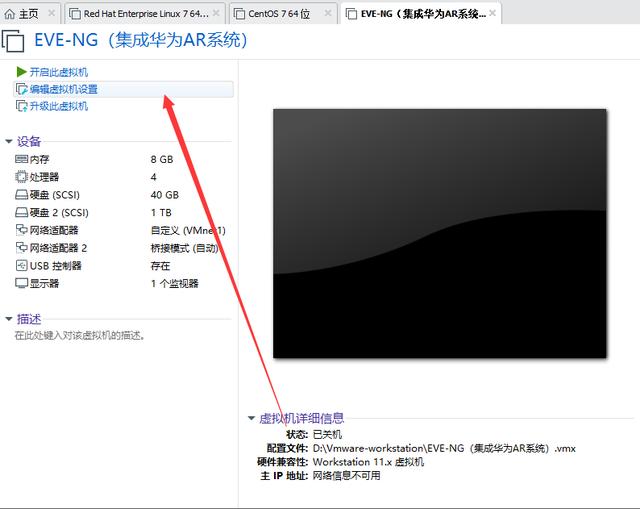The height and width of the screenshot is (509, 640).
Task: Select the 显示器 monitor icon
Action: click(21, 283)
